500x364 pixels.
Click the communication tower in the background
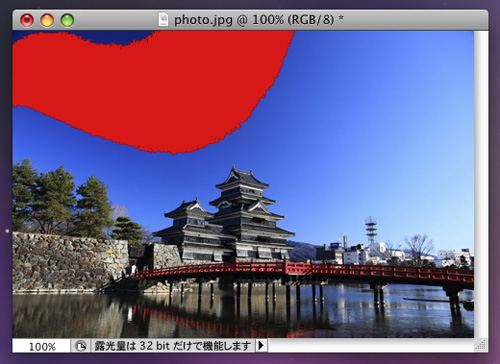[x=371, y=230]
